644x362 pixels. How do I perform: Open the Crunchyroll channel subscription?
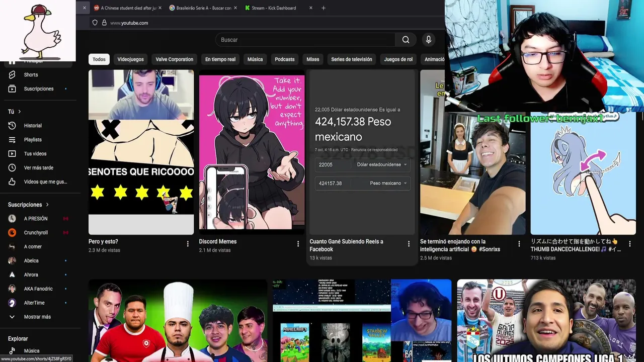click(x=35, y=233)
